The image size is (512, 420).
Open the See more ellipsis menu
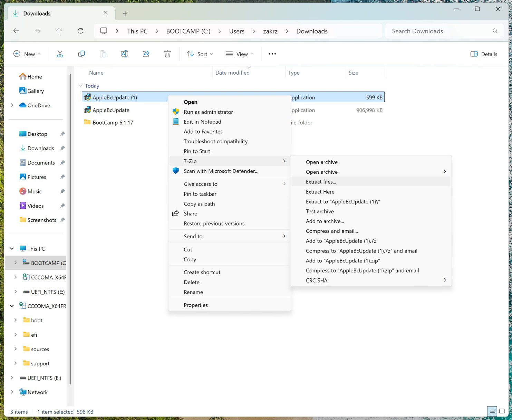pyautogui.click(x=272, y=54)
